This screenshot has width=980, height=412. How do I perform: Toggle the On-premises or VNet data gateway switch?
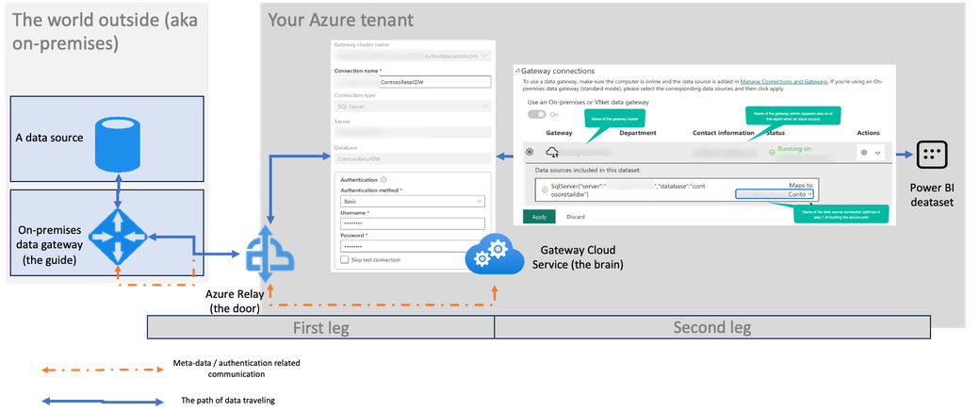pos(537,114)
